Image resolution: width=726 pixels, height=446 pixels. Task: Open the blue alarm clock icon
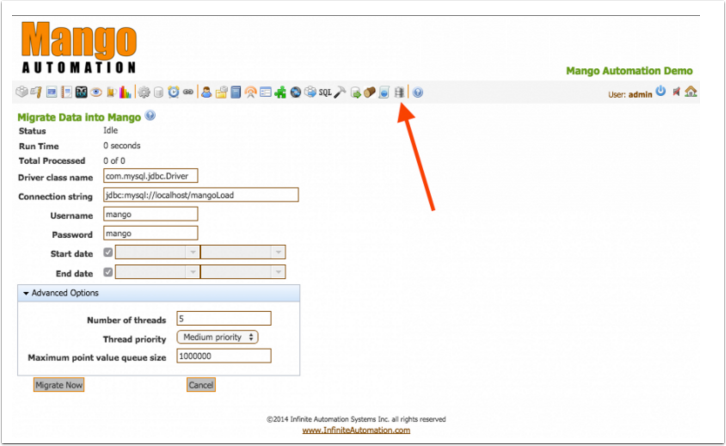coord(173,92)
